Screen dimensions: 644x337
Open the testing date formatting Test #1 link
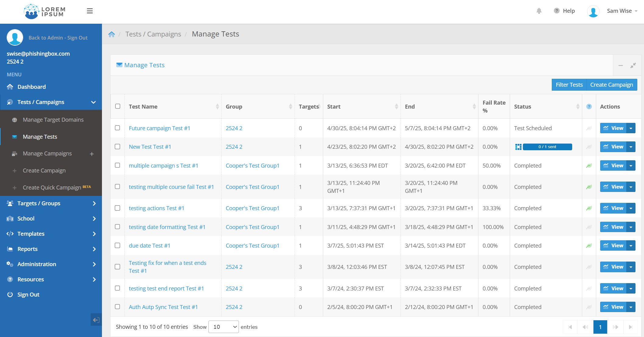coord(167,227)
